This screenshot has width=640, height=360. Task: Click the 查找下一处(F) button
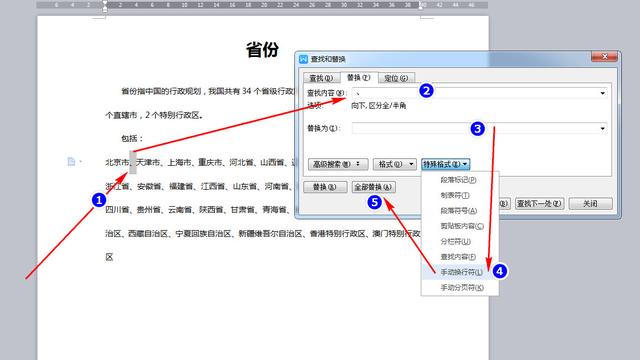[x=539, y=203]
